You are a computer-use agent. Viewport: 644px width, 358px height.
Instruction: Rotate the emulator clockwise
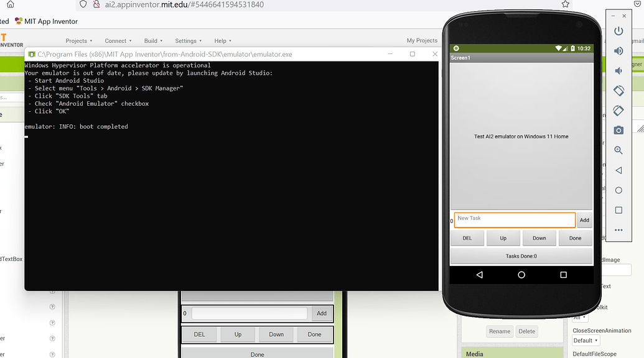(x=618, y=110)
